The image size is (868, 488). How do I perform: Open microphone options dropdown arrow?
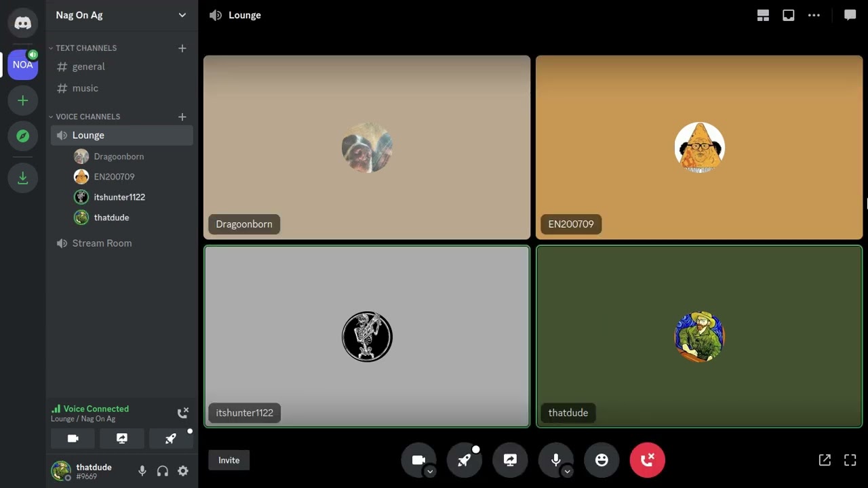point(568,472)
